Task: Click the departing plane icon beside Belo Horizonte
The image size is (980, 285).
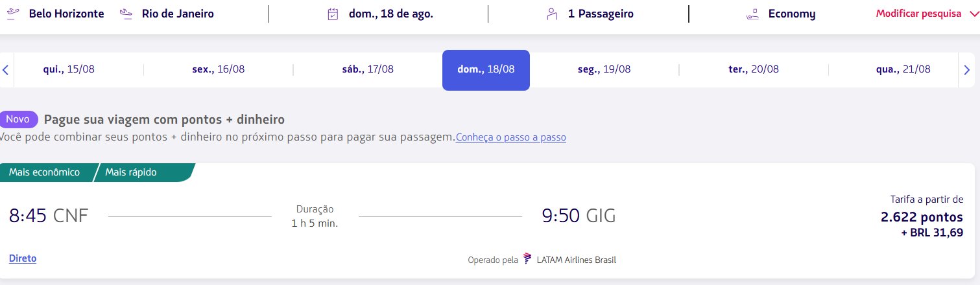Action: pyautogui.click(x=11, y=14)
